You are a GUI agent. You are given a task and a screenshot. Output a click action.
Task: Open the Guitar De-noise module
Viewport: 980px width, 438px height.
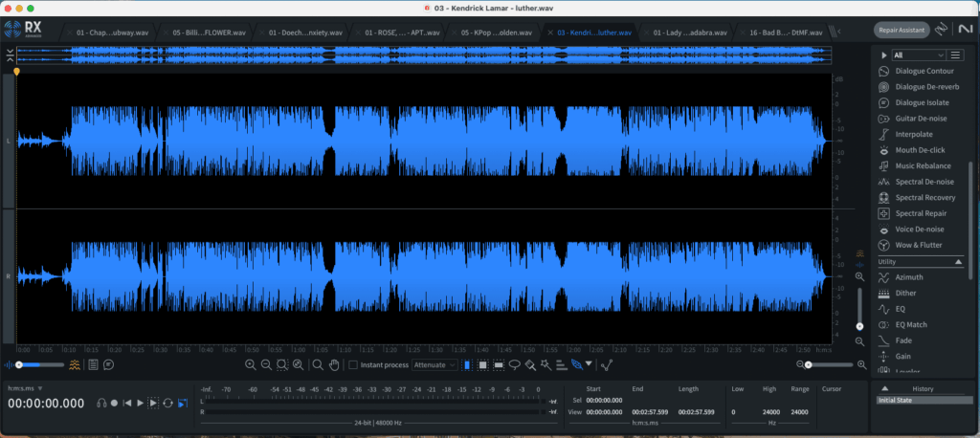pos(912,118)
